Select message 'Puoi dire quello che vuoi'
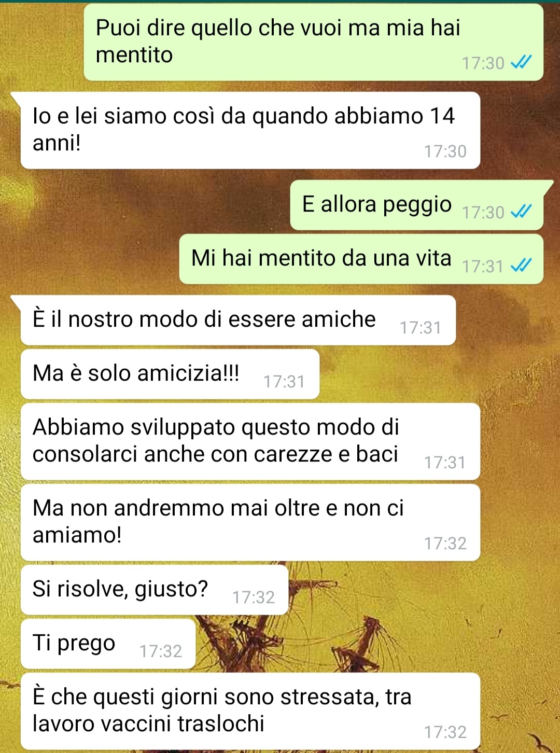 click(x=314, y=42)
